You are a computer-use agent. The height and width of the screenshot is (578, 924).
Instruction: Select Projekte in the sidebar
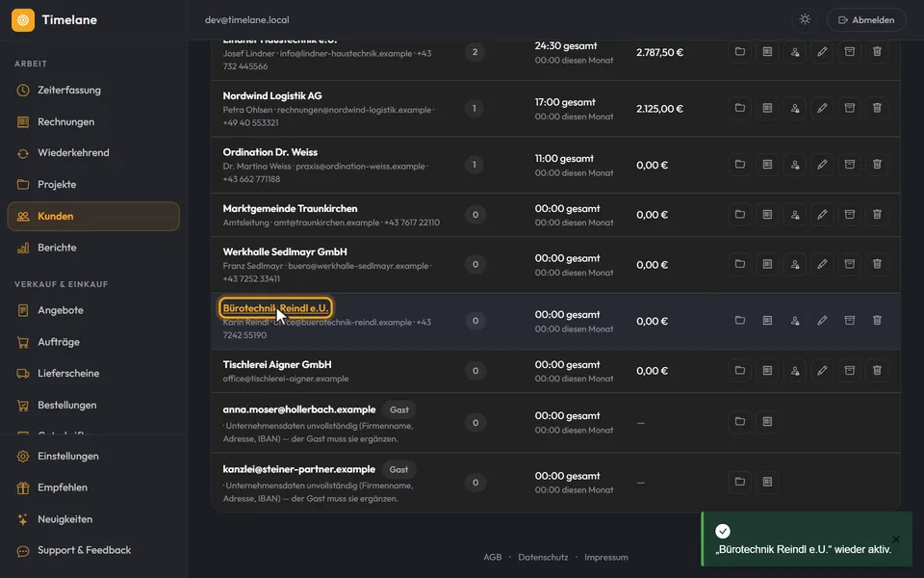(93, 185)
